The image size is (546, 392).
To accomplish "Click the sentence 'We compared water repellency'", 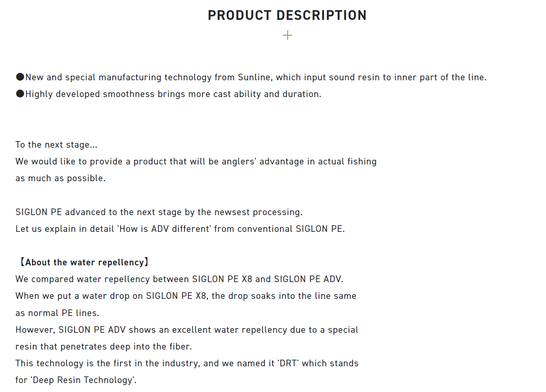I will (179, 279).
